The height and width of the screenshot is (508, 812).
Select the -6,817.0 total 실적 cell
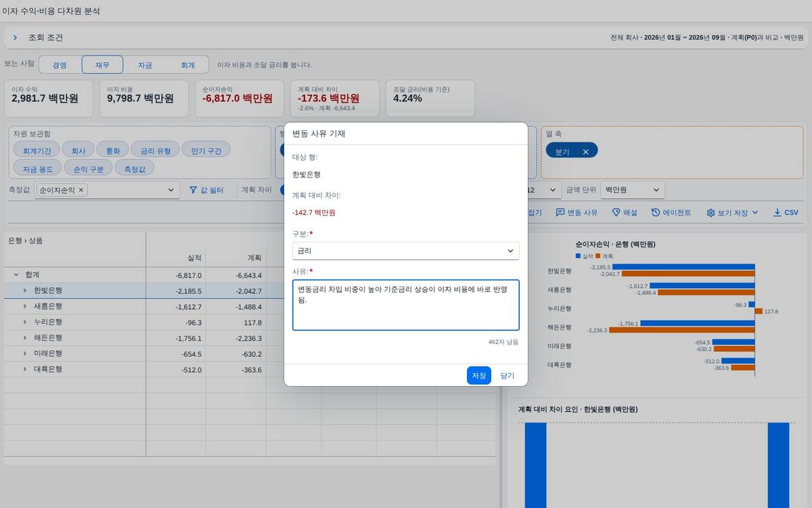click(x=176, y=275)
